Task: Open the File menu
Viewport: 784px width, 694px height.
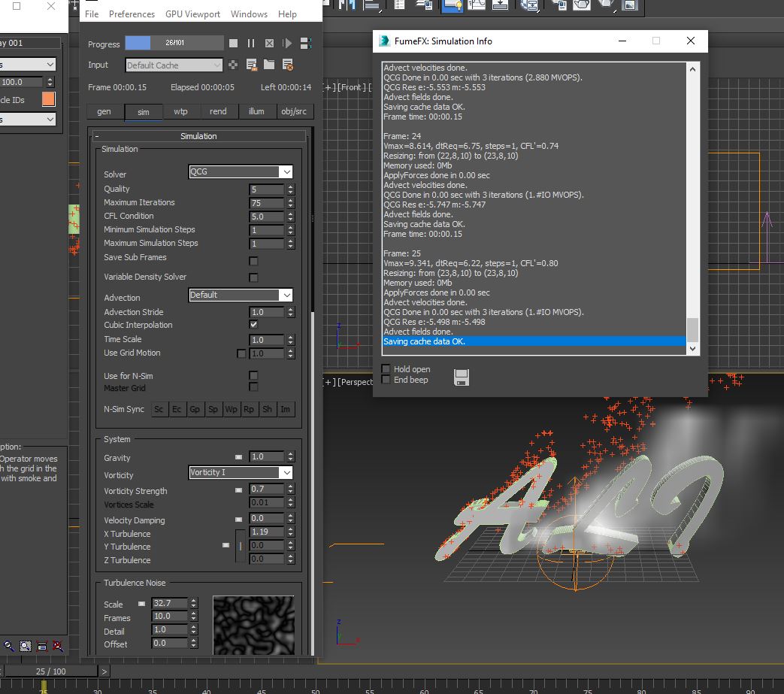Action: click(92, 14)
